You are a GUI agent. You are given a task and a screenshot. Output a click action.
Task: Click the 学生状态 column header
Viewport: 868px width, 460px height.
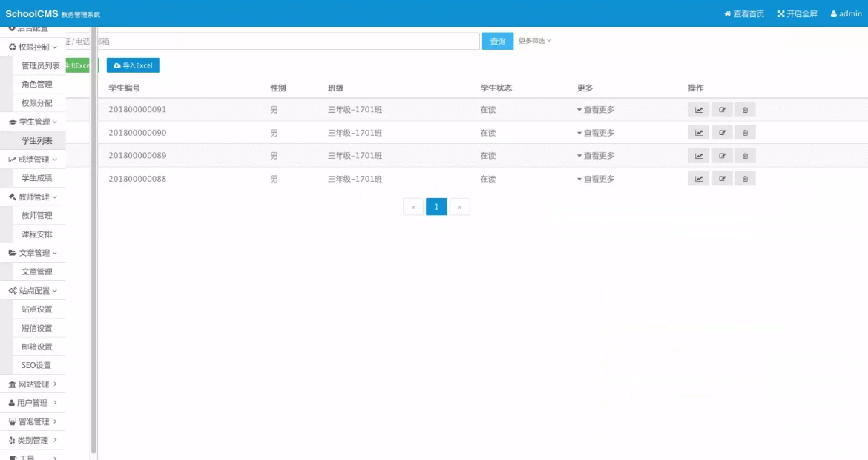[496, 88]
